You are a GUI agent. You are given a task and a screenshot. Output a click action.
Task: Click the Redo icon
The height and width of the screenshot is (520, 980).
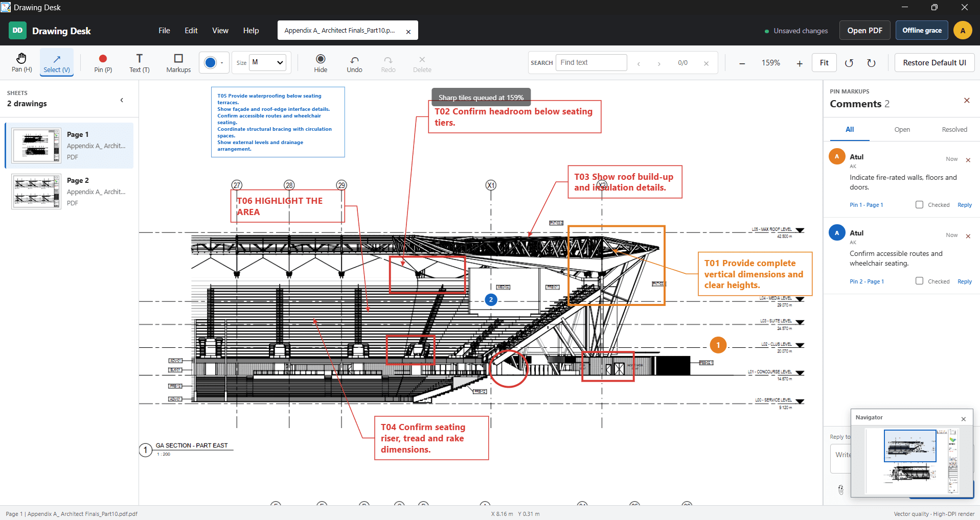[x=388, y=63]
